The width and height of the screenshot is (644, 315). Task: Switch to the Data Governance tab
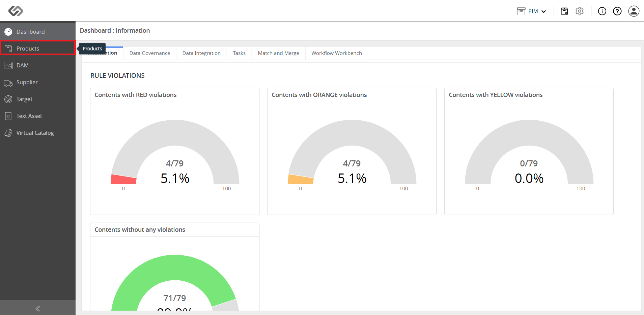pos(150,53)
